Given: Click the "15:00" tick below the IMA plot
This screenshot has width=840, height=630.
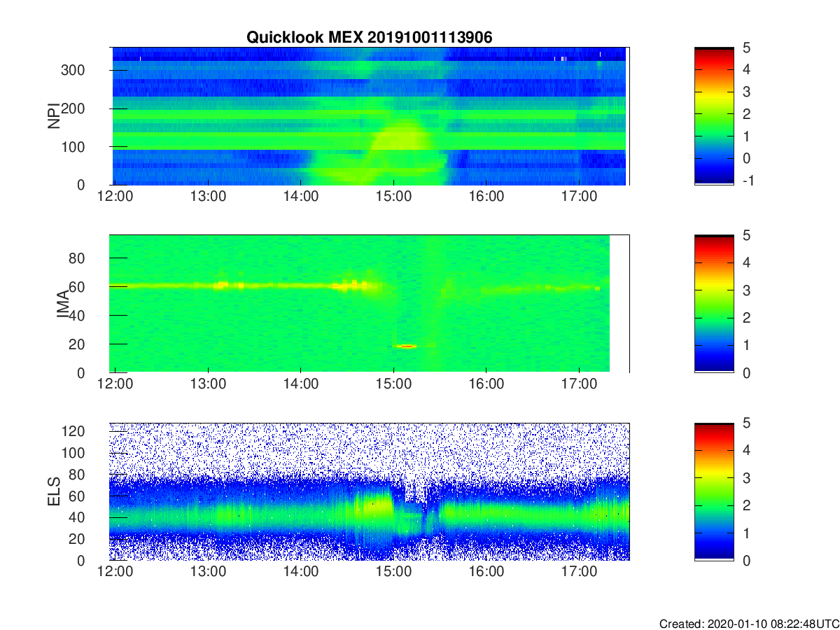Looking at the screenshot, I should coord(393,384).
